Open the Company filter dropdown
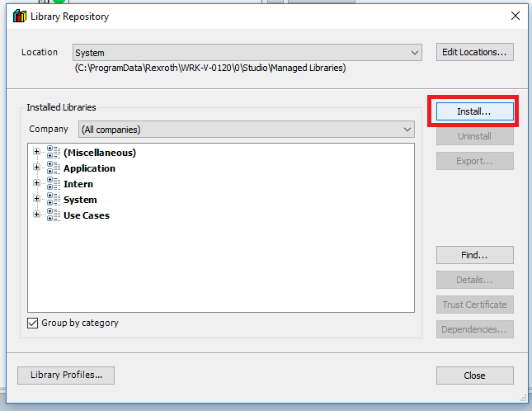Image resolution: width=532 pixels, height=411 pixels. click(x=407, y=130)
